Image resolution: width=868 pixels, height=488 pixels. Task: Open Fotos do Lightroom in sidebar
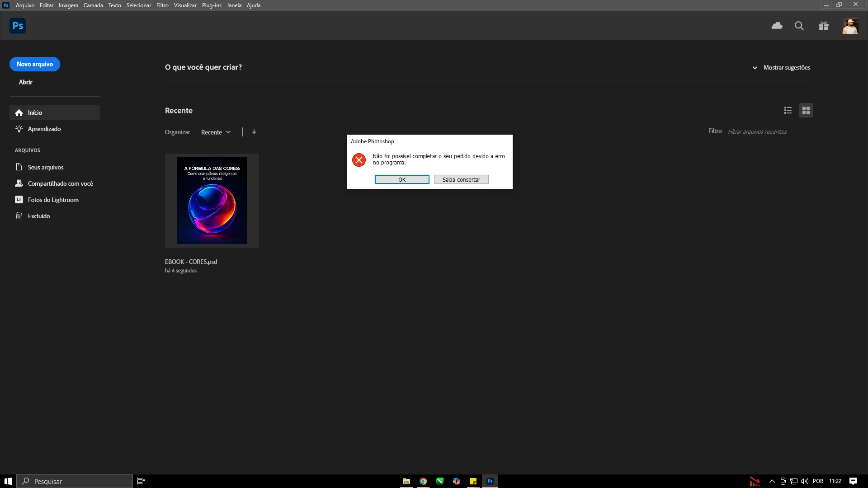[53, 200]
